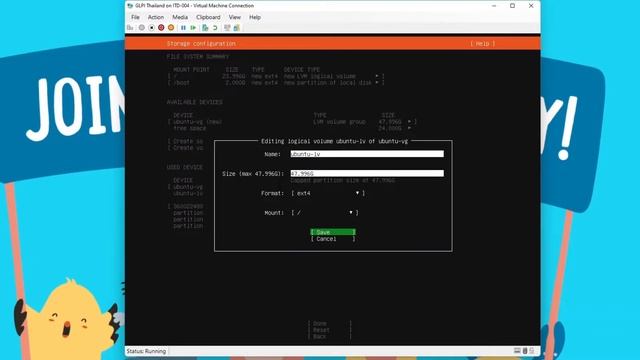Click the Help button in the orange header
Image resolution: width=640 pixels, height=360 pixels.
coord(482,43)
